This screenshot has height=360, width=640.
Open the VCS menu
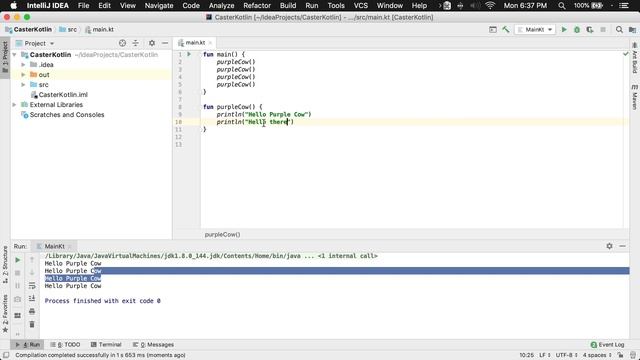pyautogui.click(x=360, y=6)
